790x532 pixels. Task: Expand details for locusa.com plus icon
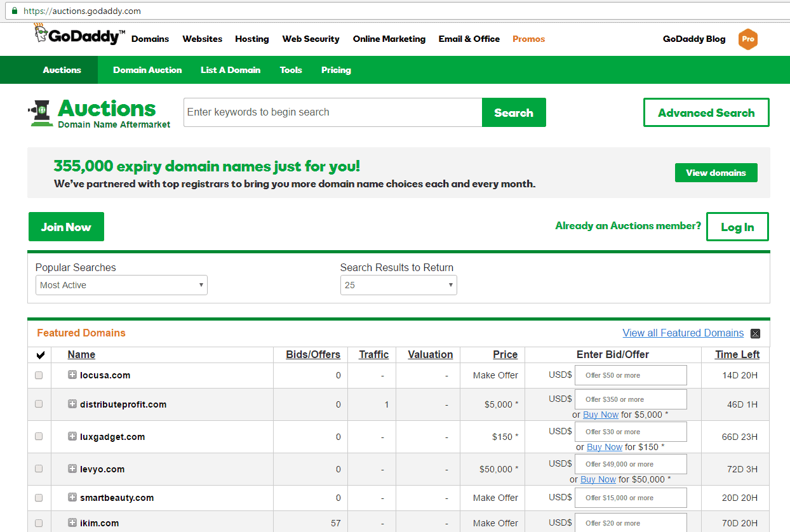tap(72, 375)
